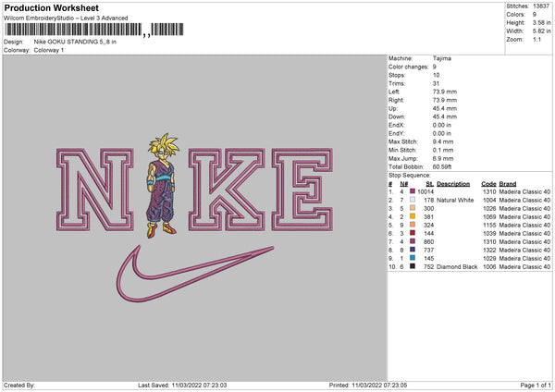
Task: Click the Max Stitch value 9.4 mm
Action: (x=443, y=141)
